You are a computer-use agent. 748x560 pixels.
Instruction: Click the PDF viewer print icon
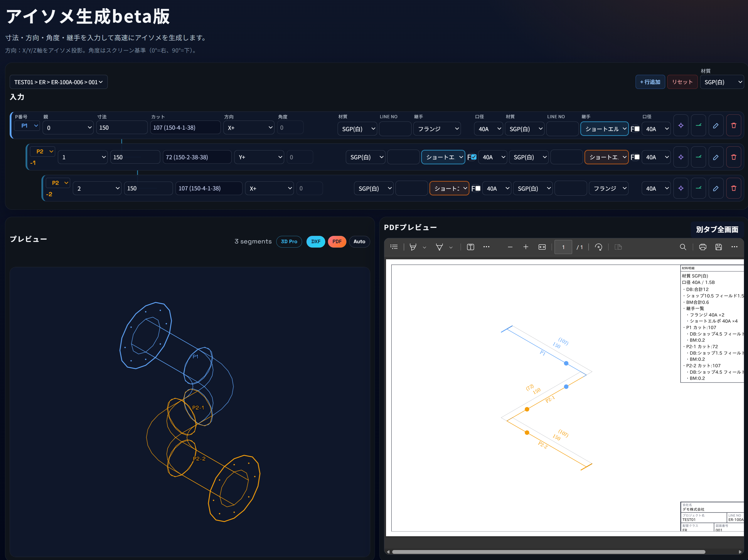[x=702, y=247]
